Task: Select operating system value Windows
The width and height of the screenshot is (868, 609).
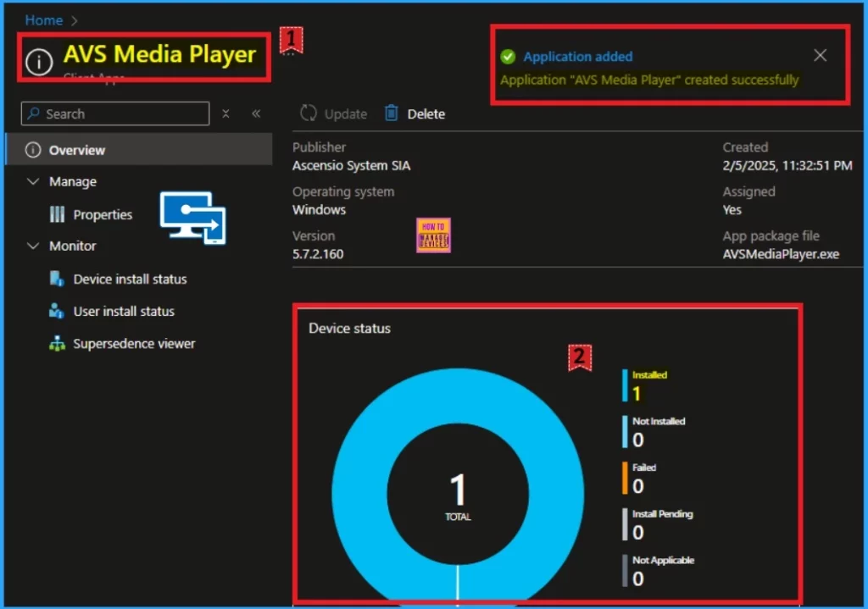Action: tap(320, 210)
